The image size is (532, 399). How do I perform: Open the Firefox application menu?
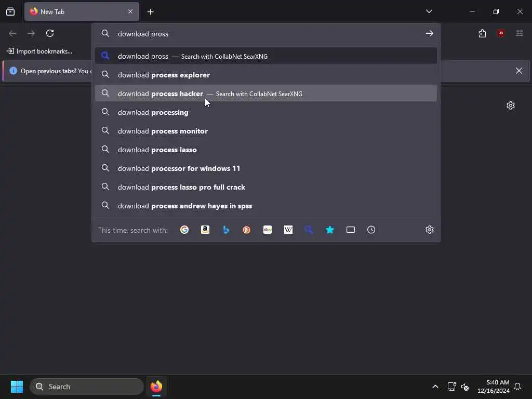pyautogui.click(x=520, y=33)
